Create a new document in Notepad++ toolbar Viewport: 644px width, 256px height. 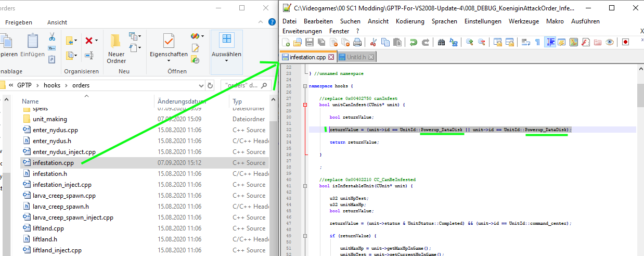pos(287,42)
